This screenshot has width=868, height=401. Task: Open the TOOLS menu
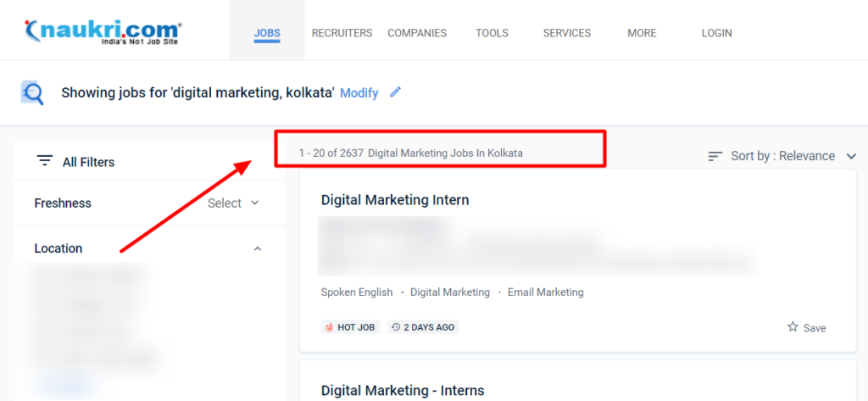[492, 33]
